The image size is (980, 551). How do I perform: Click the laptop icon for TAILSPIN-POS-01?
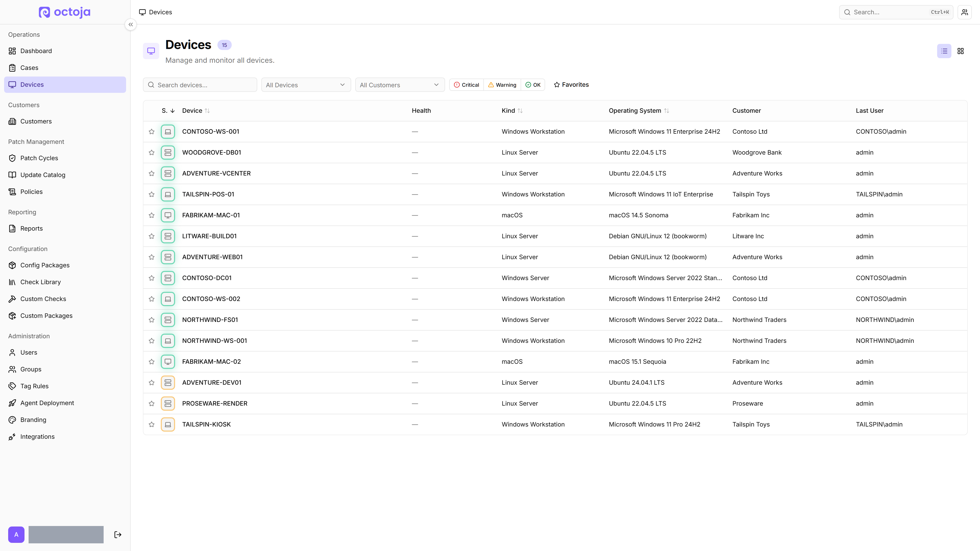(168, 194)
